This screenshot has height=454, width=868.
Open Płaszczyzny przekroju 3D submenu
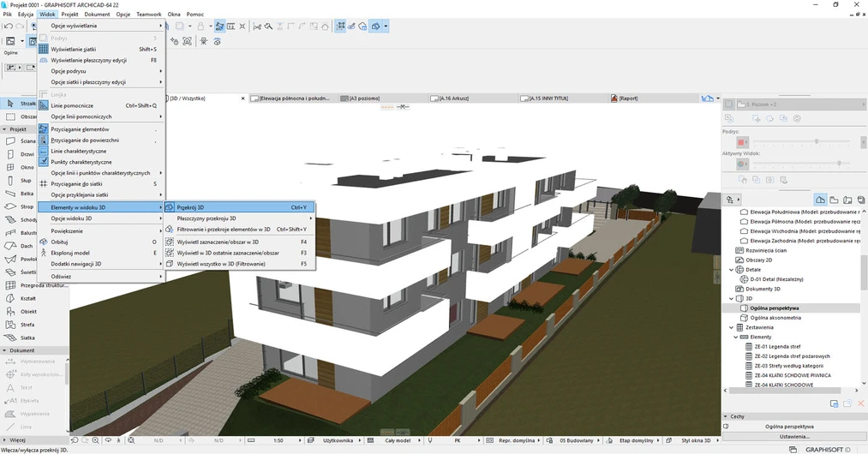[239, 218]
